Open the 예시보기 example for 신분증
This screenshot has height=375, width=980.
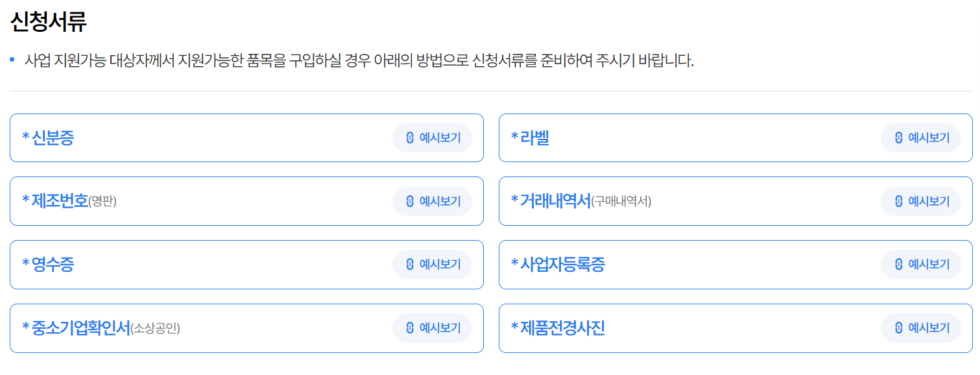(433, 138)
